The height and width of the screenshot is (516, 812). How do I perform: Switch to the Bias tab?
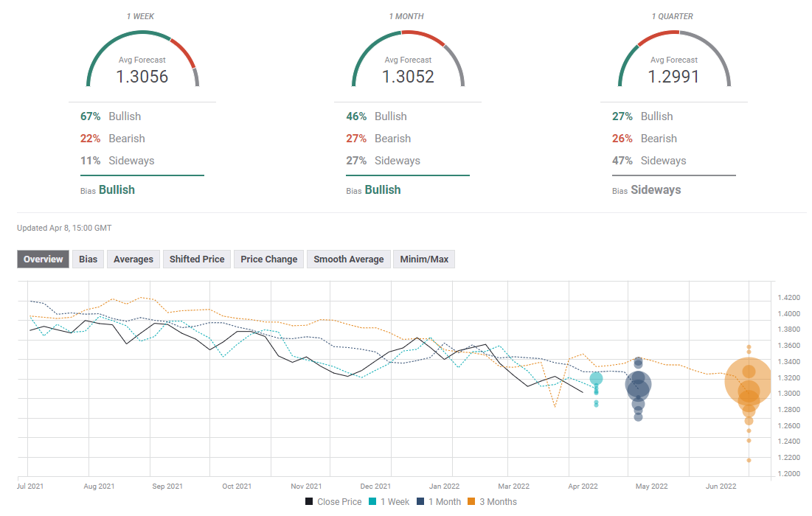point(89,259)
